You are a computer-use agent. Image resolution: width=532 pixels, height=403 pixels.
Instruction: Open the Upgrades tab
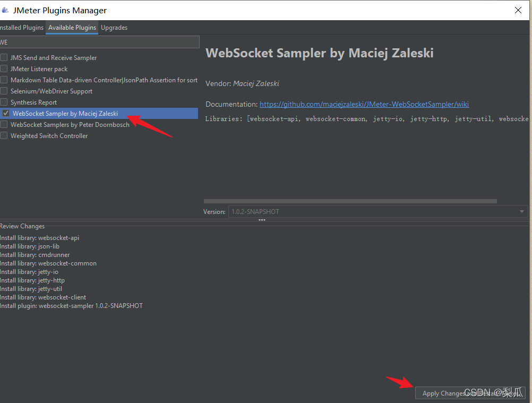(114, 28)
